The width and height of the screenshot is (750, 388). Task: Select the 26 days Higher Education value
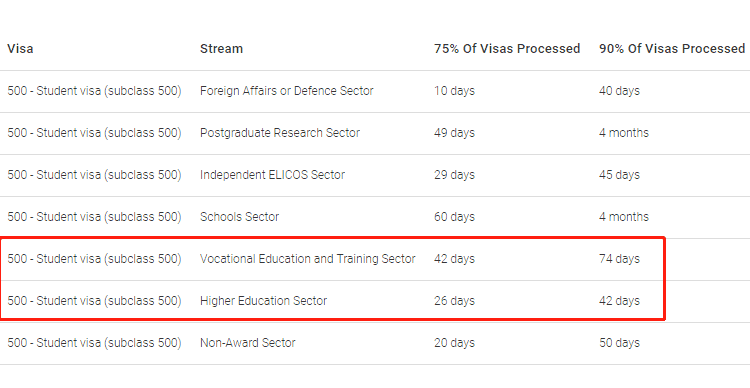point(454,301)
